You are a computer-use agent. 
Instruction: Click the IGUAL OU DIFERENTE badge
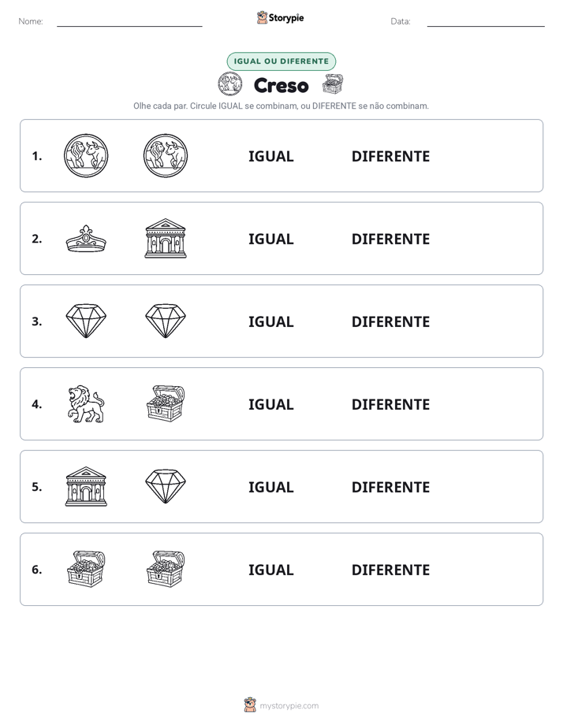coord(281,61)
